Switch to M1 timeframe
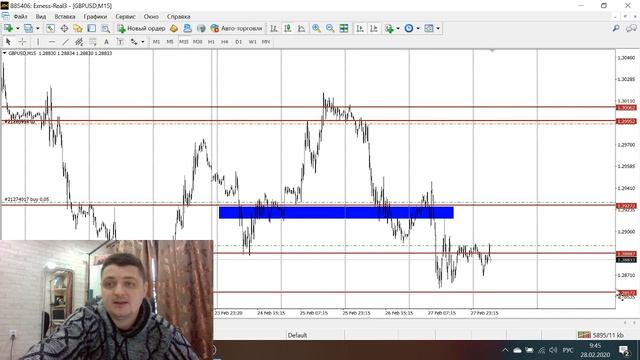The width and height of the screenshot is (640, 360). point(156,42)
